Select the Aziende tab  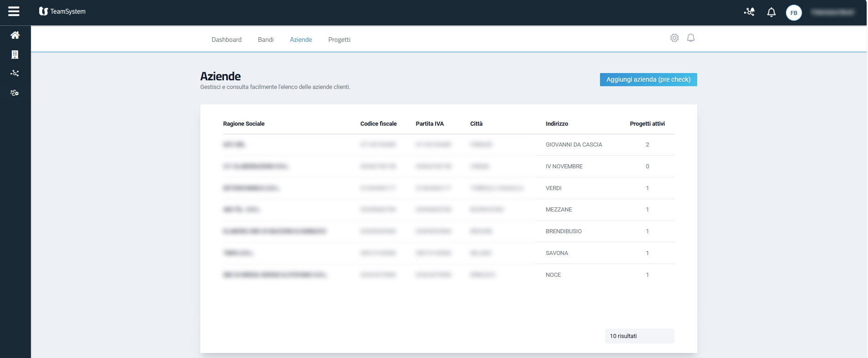[301, 39]
